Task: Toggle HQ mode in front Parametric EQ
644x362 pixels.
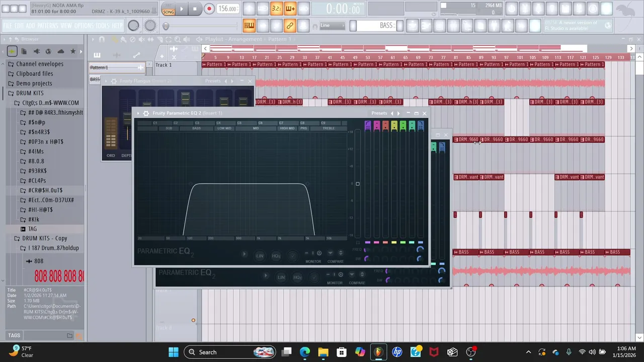Action: pos(276,256)
